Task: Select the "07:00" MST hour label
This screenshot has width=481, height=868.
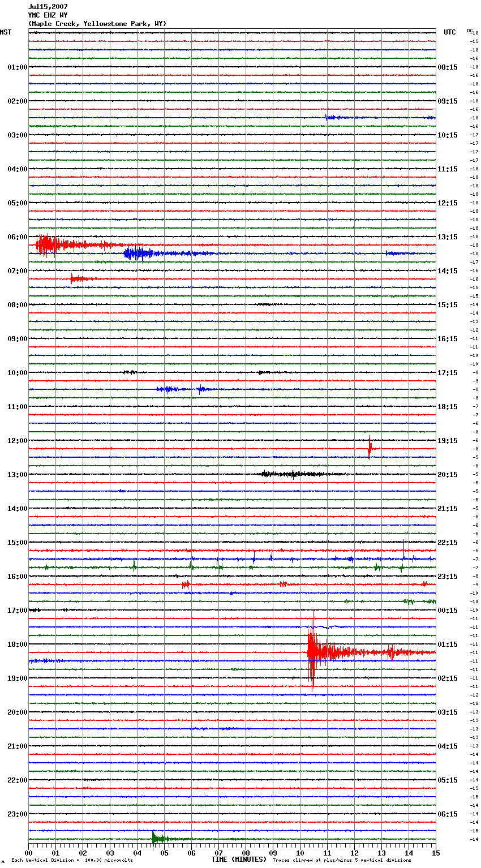Action: coord(17,271)
